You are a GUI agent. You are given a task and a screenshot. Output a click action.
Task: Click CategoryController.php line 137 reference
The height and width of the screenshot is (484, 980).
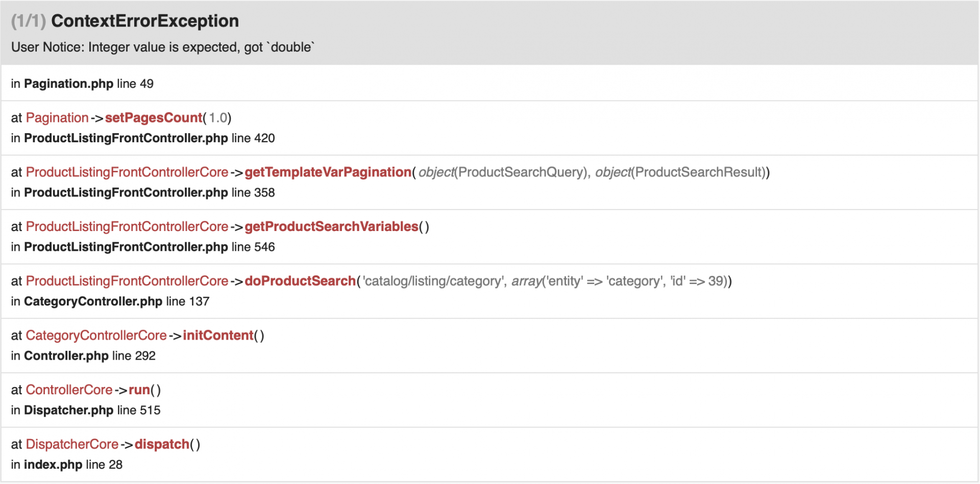point(93,301)
